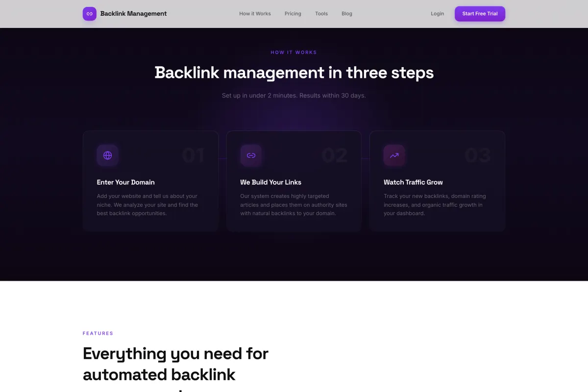This screenshot has height=392, width=588.
Task: Click the We Build Your Links card title
Action: (x=270, y=182)
